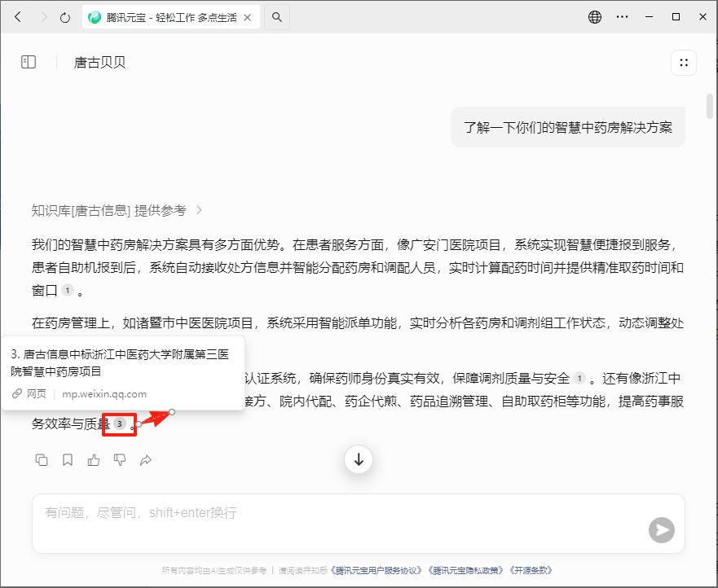
Task: Open citation 3 after 务效率与质量
Action: (x=120, y=423)
